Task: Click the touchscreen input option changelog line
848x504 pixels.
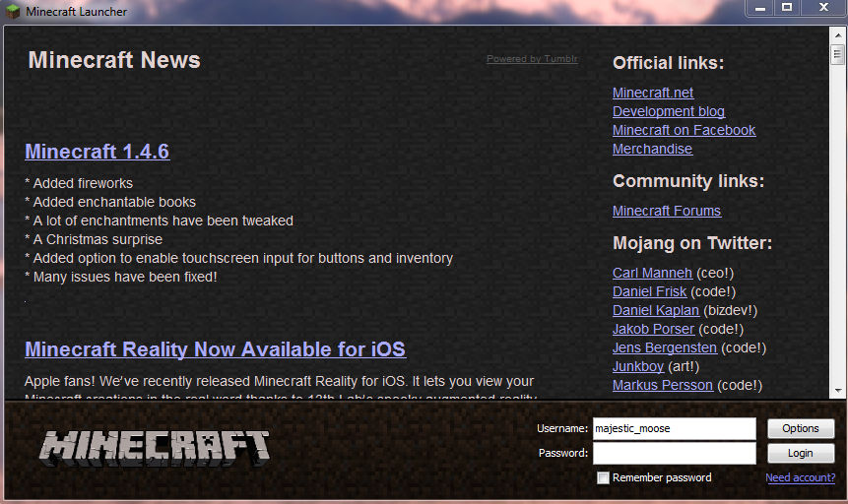Action: [x=239, y=258]
